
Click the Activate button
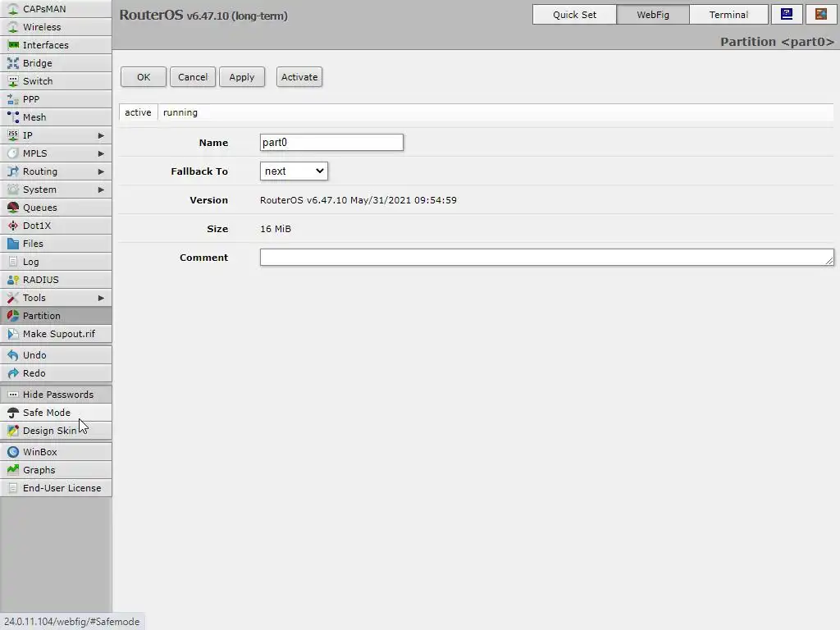tap(299, 76)
